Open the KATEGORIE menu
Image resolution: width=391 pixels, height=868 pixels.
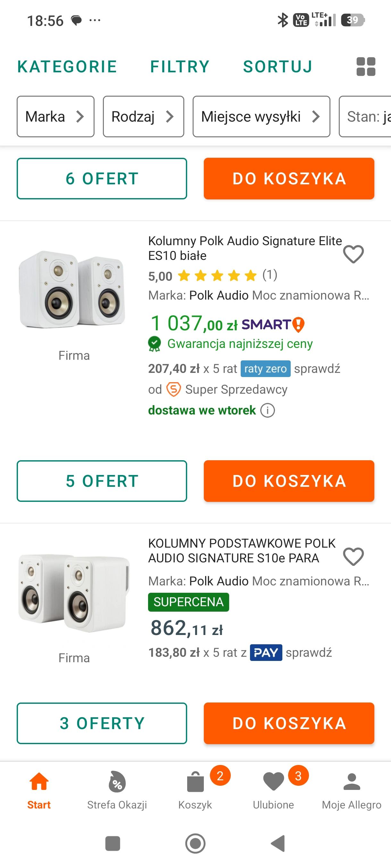point(67,67)
